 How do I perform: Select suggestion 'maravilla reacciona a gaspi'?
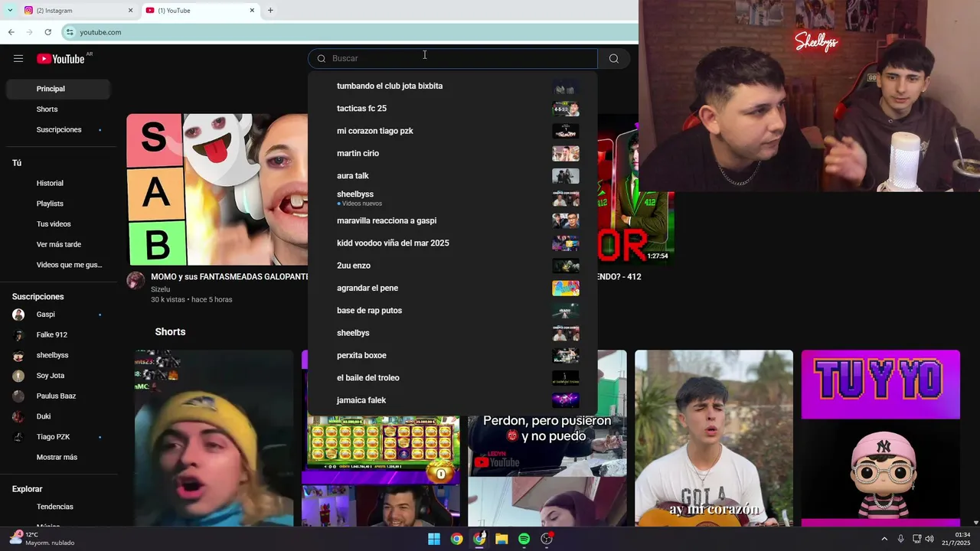point(452,220)
